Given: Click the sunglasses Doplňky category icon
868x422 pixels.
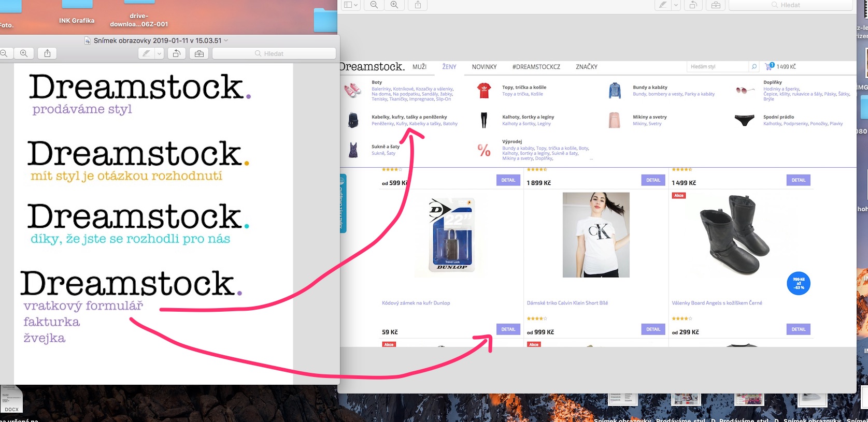Looking at the screenshot, I should click(x=745, y=91).
